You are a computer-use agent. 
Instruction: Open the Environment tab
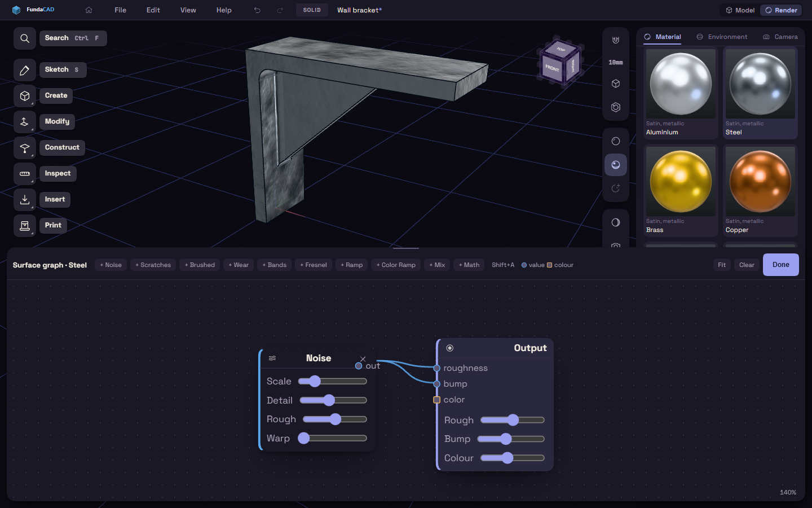(x=722, y=37)
